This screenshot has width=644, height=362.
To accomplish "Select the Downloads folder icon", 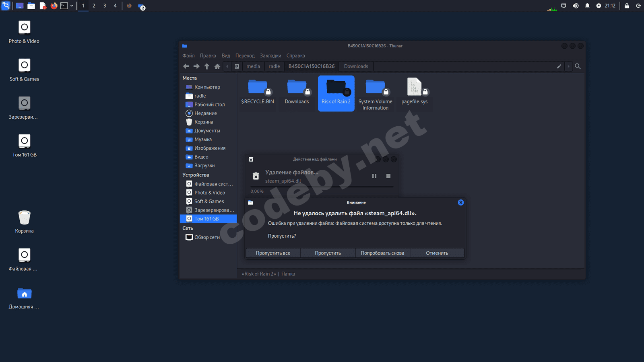I will [x=297, y=92].
